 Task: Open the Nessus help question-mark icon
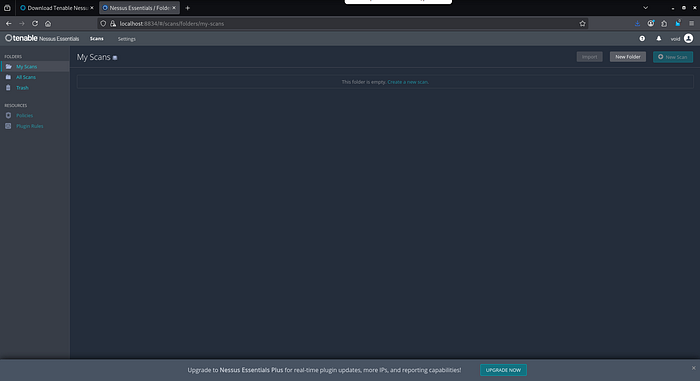tap(642, 39)
